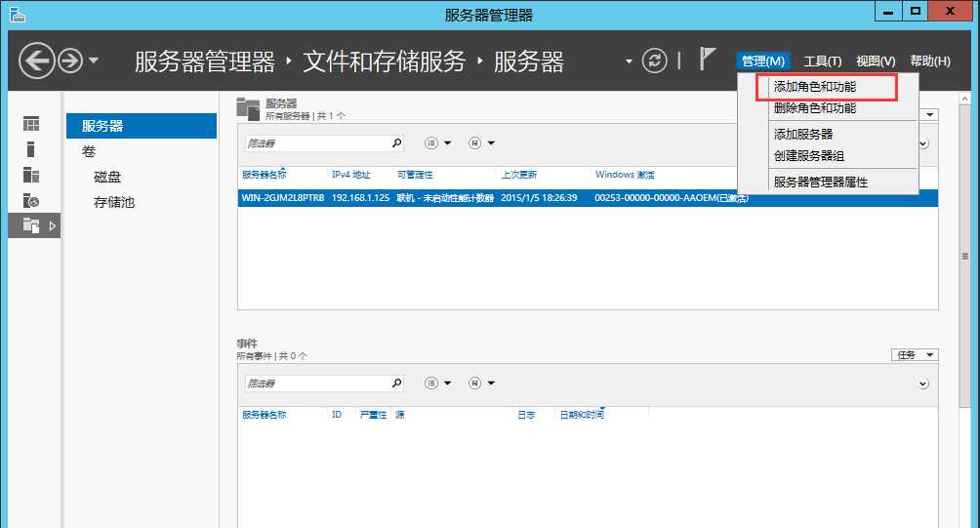
Task: Click 服务器管理器 breadcrumb in header
Action: pyautogui.click(x=205, y=61)
